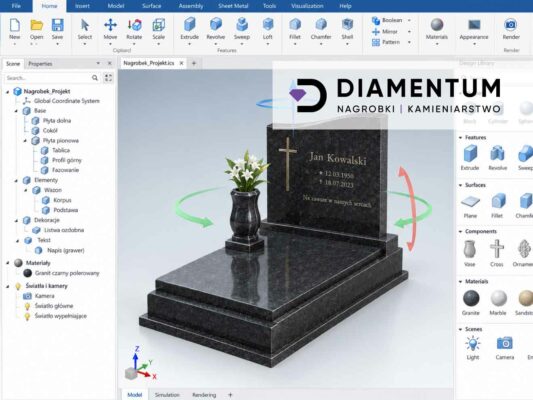Image resolution: width=533 pixels, height=400 pixels.
Task: Insert Vase component from library
Action: coord(469,249)
